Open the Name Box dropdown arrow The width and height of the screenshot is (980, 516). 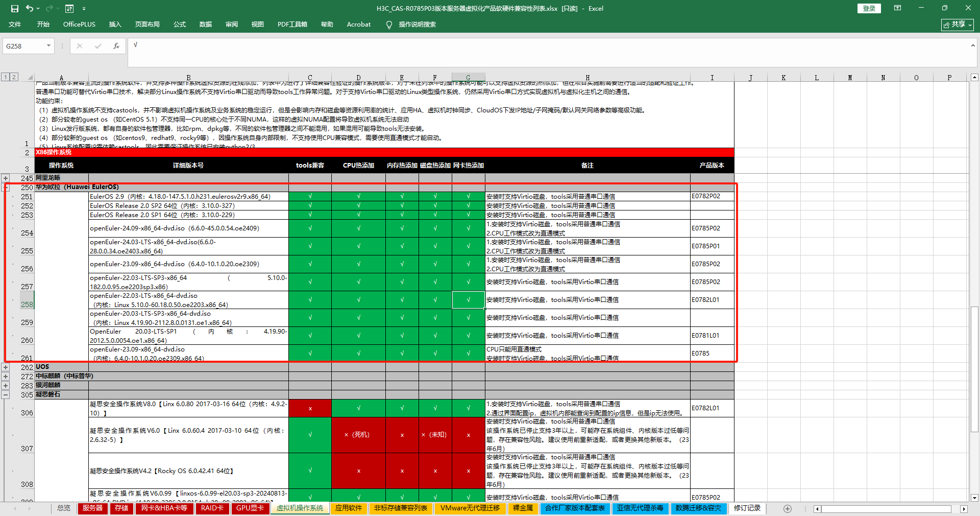pos(48,46)
